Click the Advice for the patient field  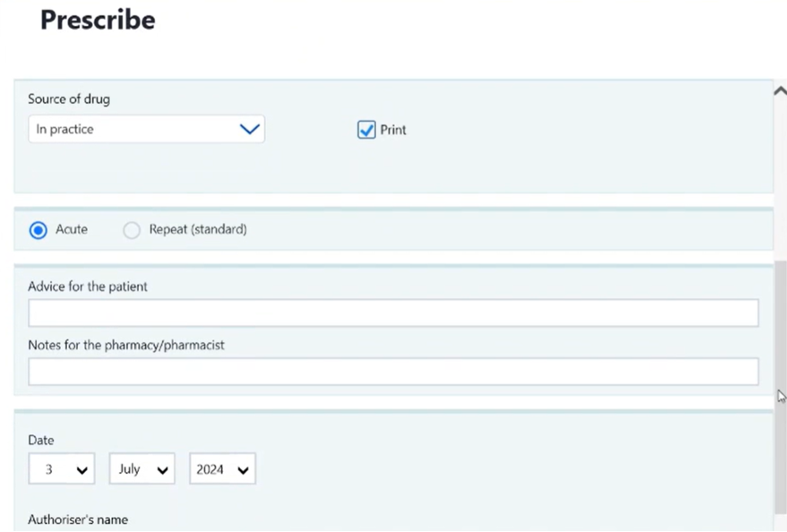click(394, 313)
